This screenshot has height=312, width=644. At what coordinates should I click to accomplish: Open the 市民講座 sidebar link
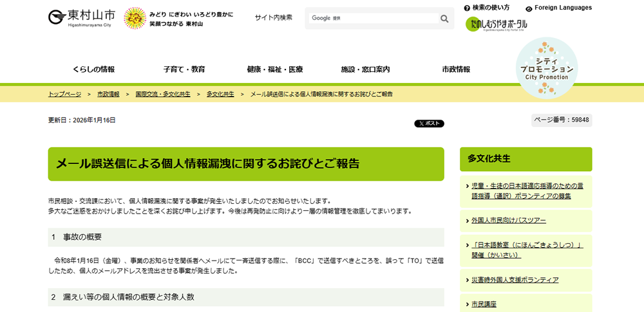[484, 304]
